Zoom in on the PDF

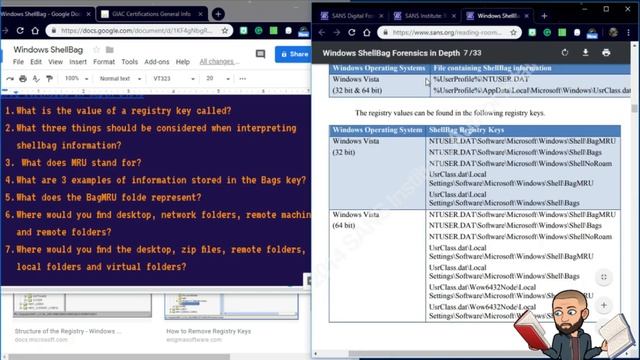[604, 305]
